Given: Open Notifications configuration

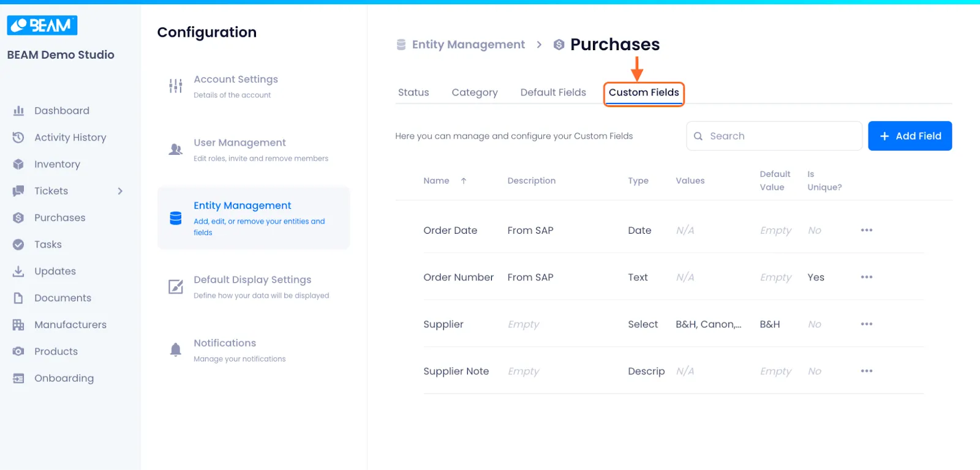Looking at the screenshot, I should tap(254, 350).
